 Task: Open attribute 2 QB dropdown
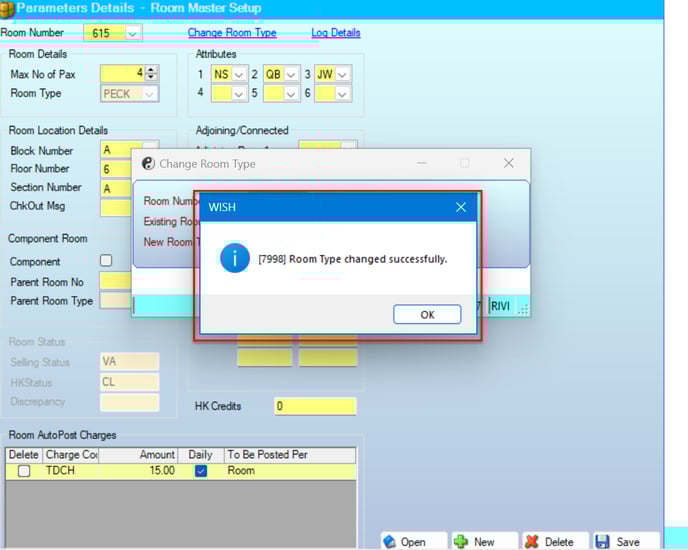[292, 74]
